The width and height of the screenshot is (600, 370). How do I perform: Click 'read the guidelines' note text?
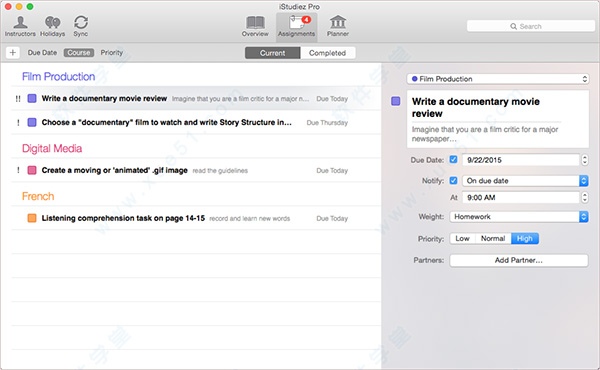click(220, 171)
